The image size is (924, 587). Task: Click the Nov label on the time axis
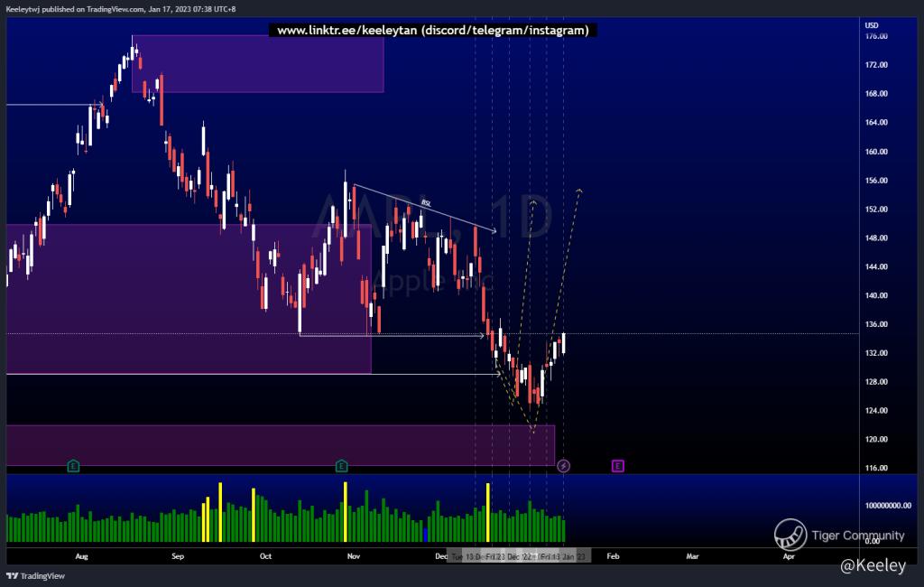354,556
